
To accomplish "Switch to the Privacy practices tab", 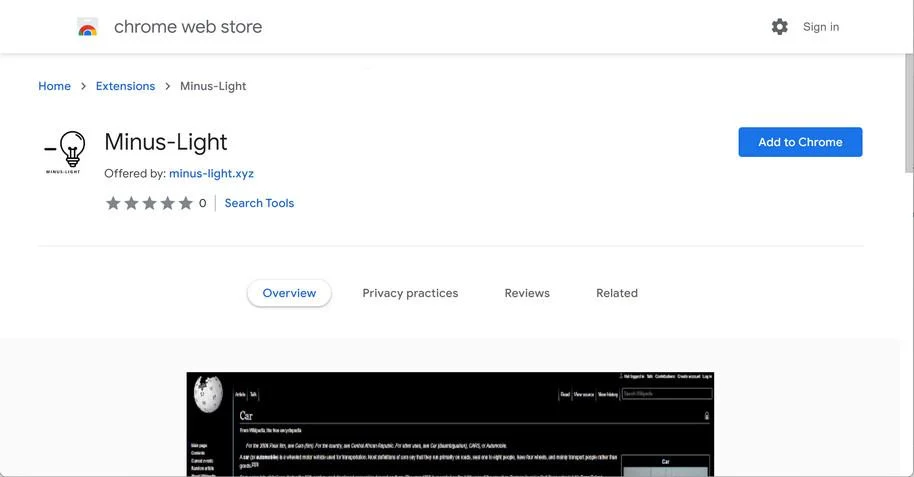I will pos(410,293).
